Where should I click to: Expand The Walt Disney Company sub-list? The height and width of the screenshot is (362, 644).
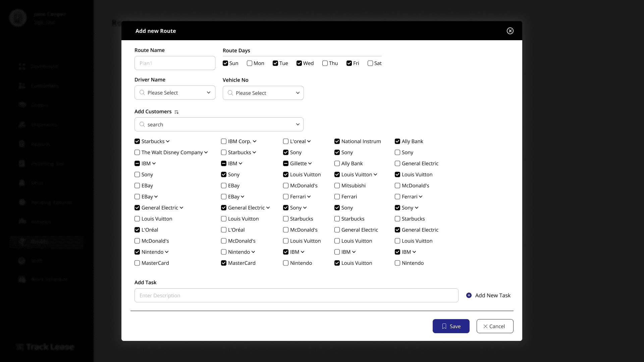tap(206, 153)
